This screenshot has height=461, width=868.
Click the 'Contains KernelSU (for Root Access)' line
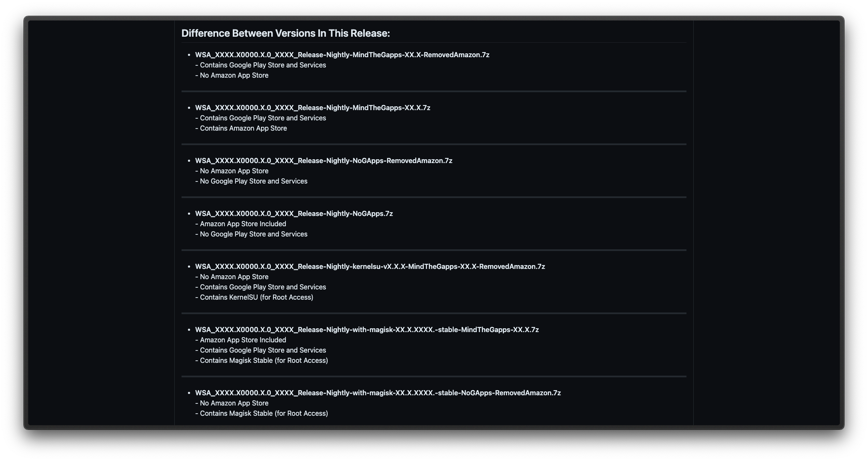tap(254, 297)
